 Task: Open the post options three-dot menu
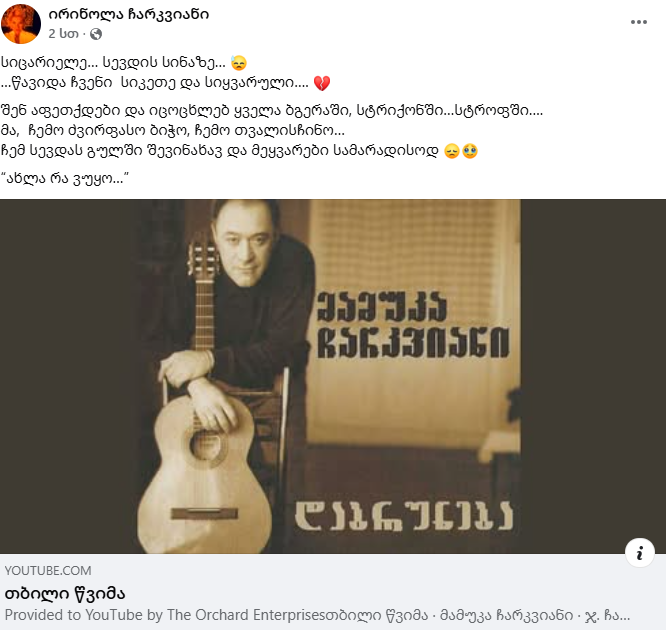tap(638, 22)
